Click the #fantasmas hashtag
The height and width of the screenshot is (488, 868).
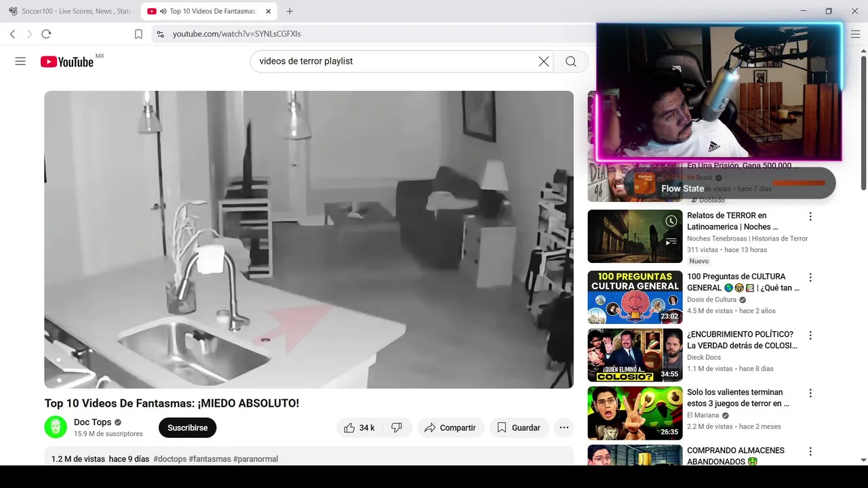[x=210, y=459]
